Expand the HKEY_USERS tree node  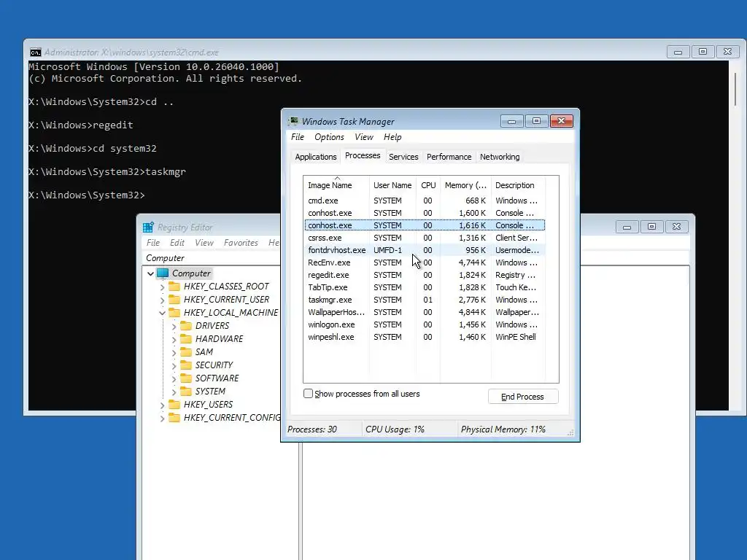(162, 405)
